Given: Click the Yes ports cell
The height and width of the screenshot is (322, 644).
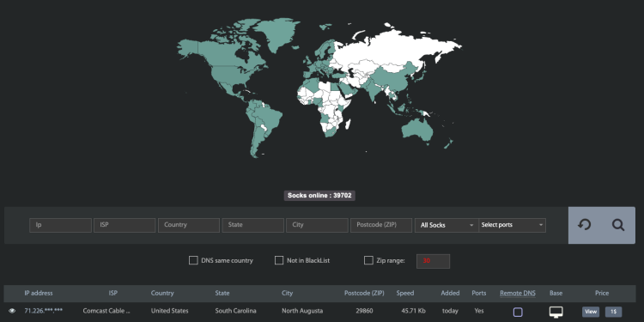Looking at the screenshot, I should coord(479,311).
